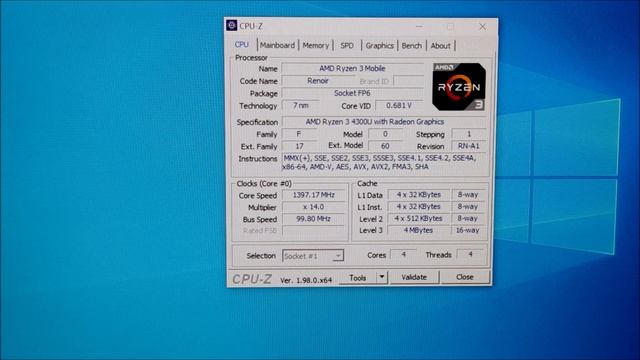Click the Tools button

click(358, 278)
